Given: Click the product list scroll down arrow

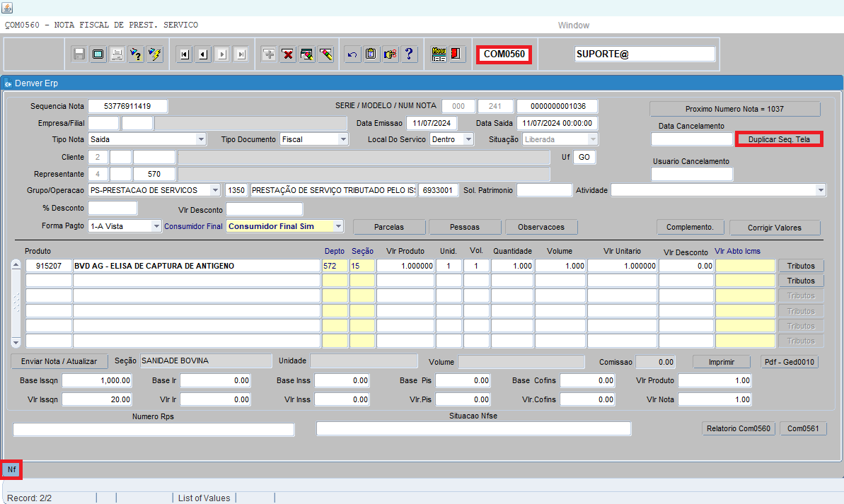Looking at the screenshot, I should click(16, 343).
